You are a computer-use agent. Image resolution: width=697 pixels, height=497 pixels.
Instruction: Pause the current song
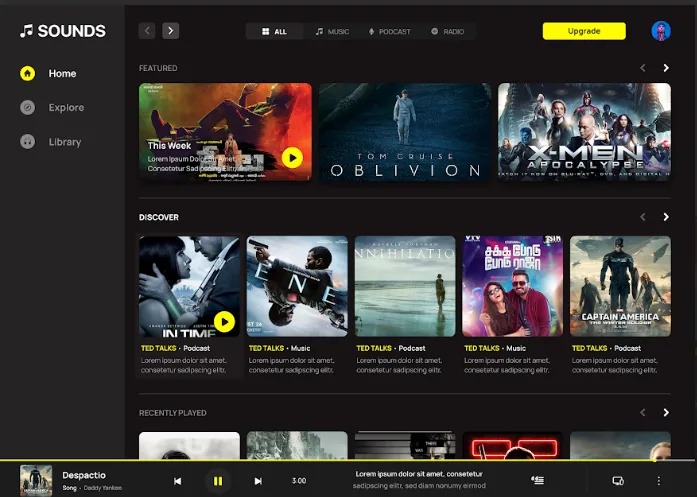[218, 481]
